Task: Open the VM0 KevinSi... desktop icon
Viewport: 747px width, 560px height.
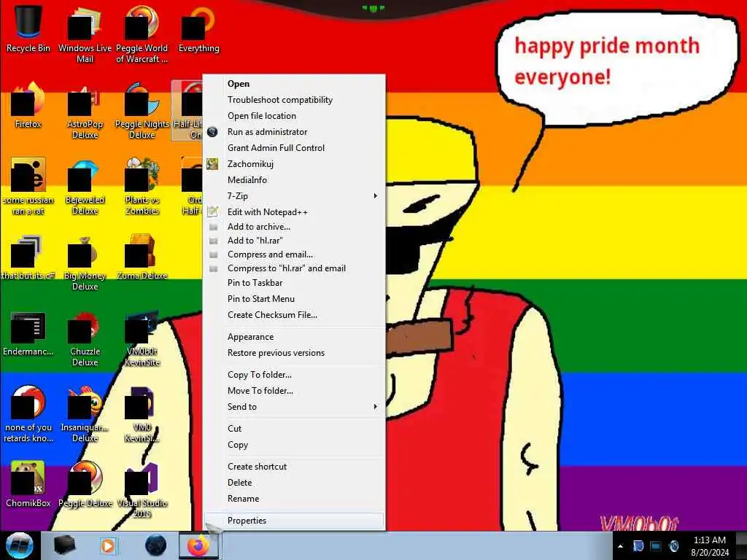Action: 142,414
